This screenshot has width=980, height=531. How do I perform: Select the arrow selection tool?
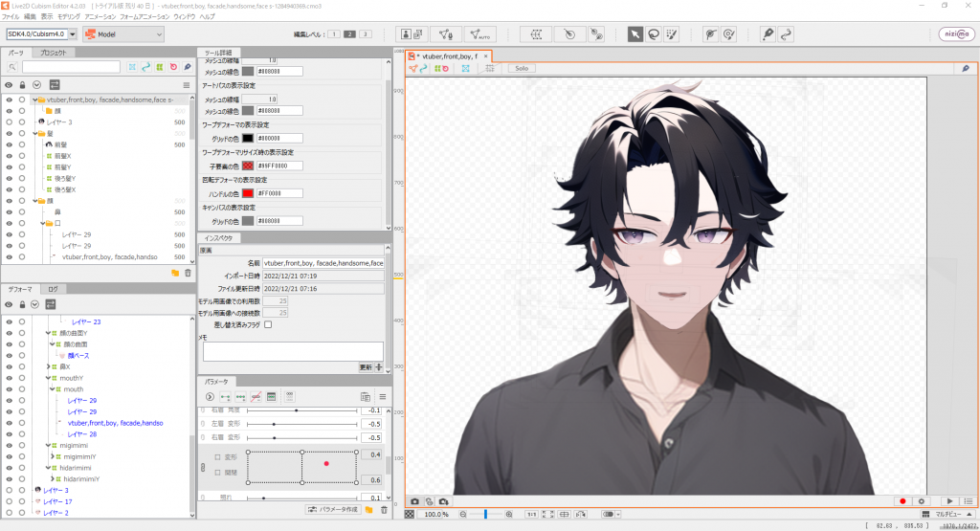635,34
